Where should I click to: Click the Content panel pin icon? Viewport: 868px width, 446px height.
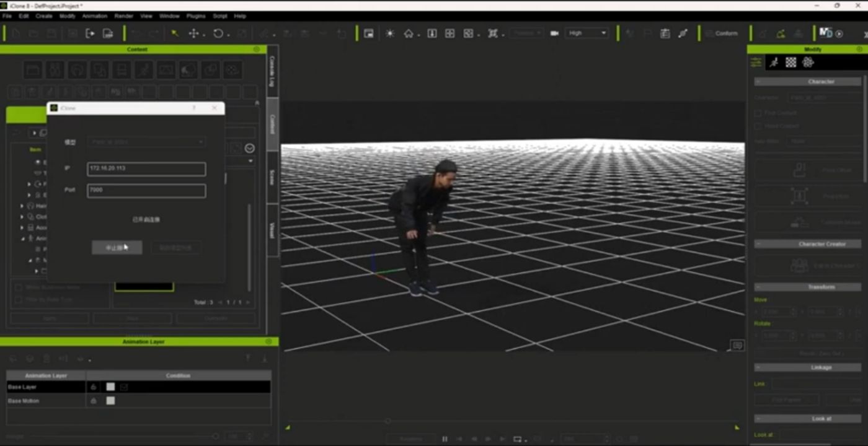(x=257, y=50)
